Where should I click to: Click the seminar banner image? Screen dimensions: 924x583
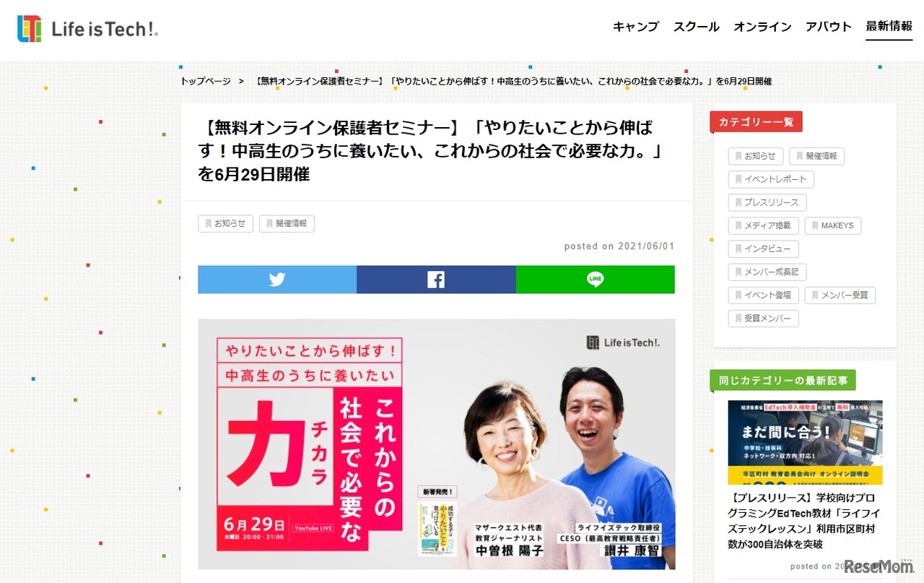[437, 444]
